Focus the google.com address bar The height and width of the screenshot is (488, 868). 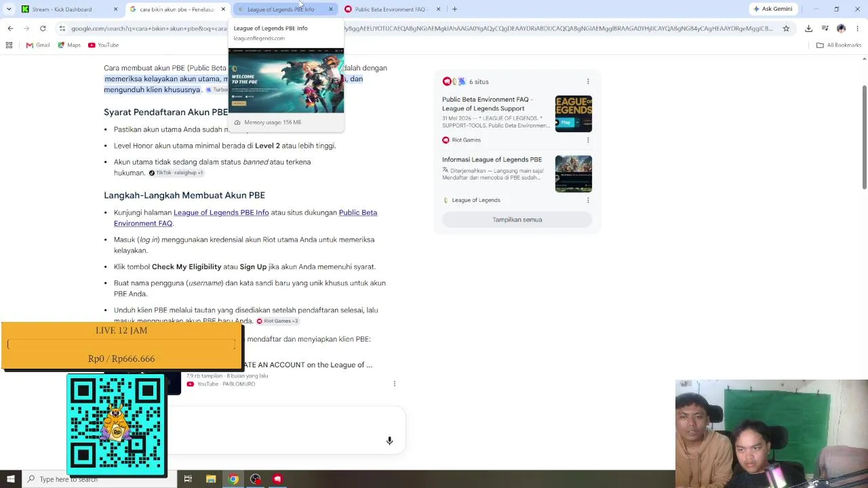coord(420,28)
